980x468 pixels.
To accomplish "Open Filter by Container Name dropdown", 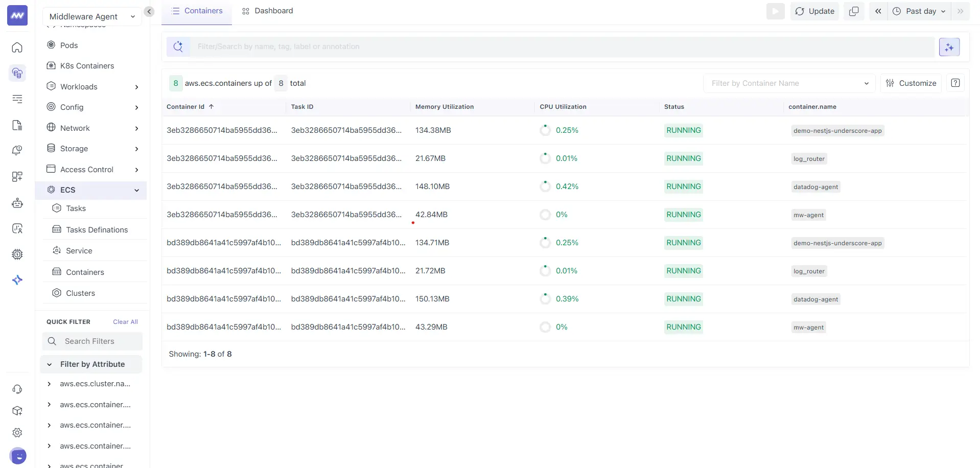I will [789, 83].
